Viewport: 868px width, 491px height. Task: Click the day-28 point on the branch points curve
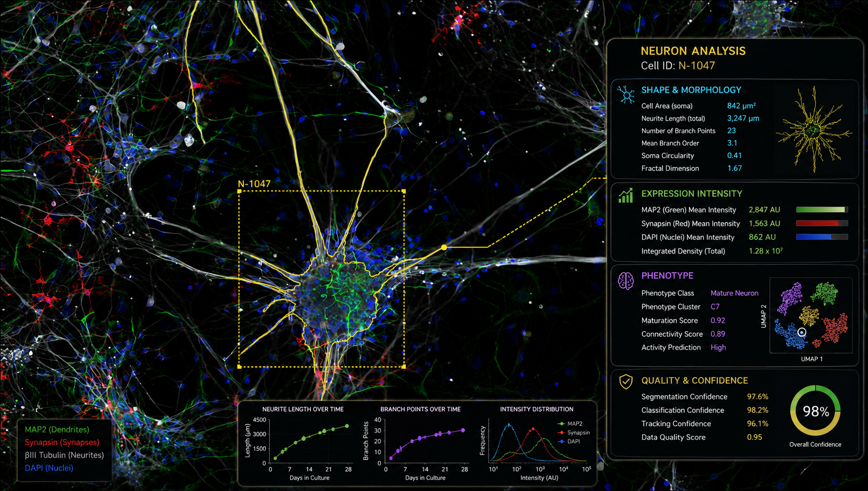point(463,431)
